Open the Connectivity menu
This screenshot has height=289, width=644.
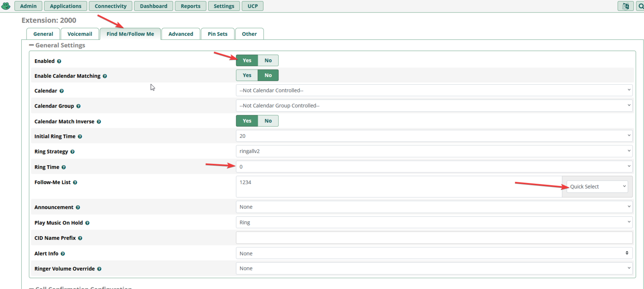point(110,6)
